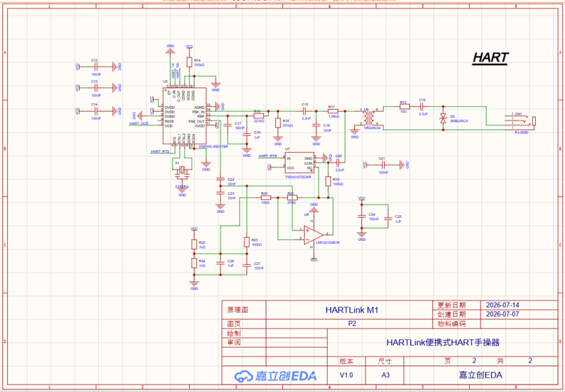The height and width of the screenshot is (392, 565).
Task: Select resistor R16 symbol
Action: 259,116
